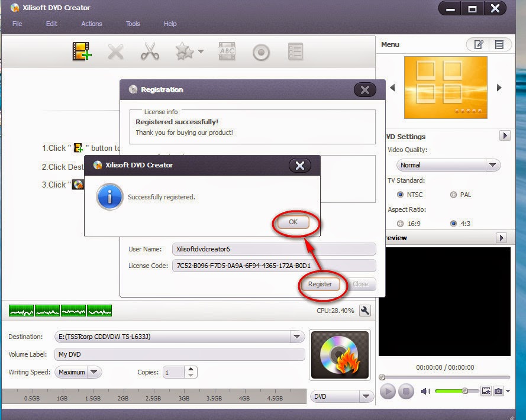
Task: Click the Add video file toolbar icon
Action: 82,51
